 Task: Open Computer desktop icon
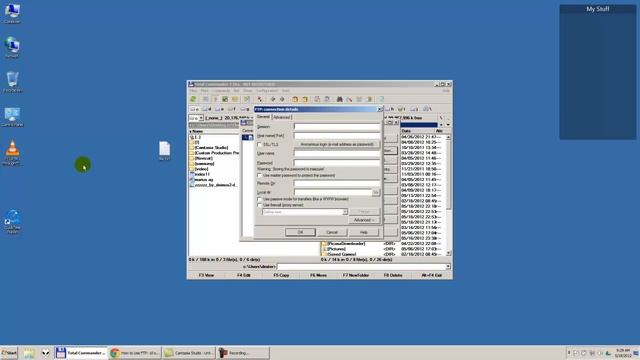coord(12,13)
